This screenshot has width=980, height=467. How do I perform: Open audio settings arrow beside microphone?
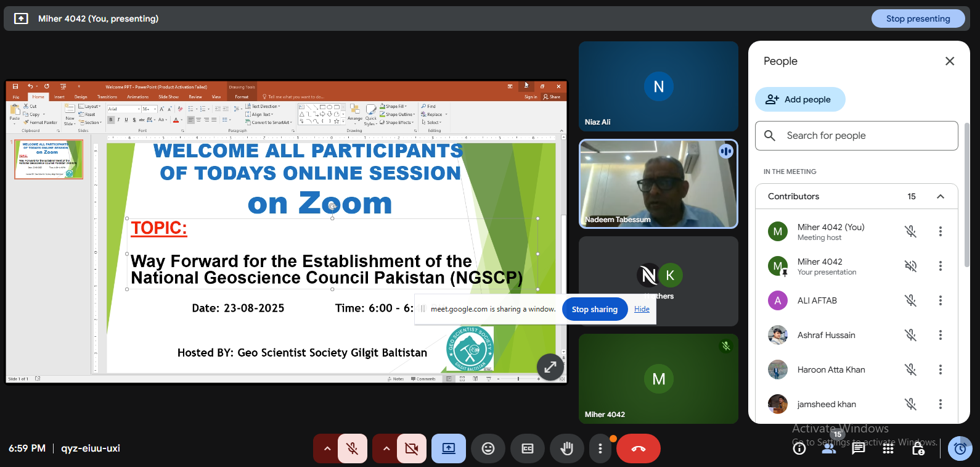[x=327, y=448]
